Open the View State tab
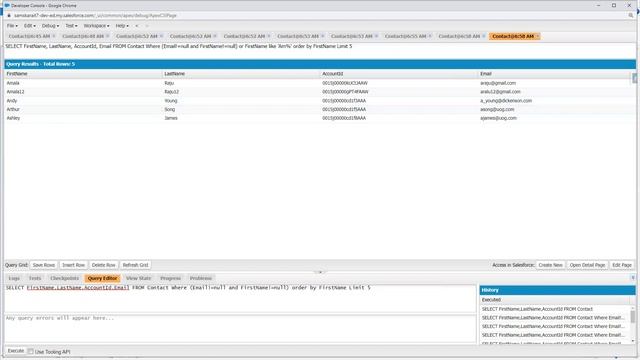Image resolution: width=640 pixels, height=360 pixels. tap(138, 278)
